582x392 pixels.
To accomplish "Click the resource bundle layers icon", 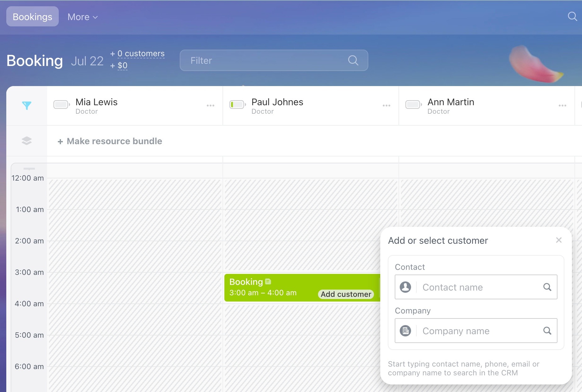I will (x=27, y=141).
